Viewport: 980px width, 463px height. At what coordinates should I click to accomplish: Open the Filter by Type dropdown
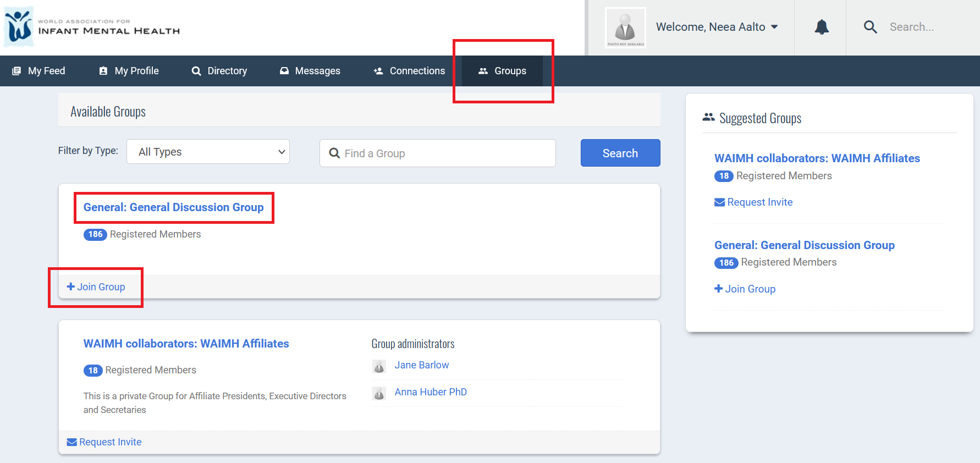[x=208, y=151]
